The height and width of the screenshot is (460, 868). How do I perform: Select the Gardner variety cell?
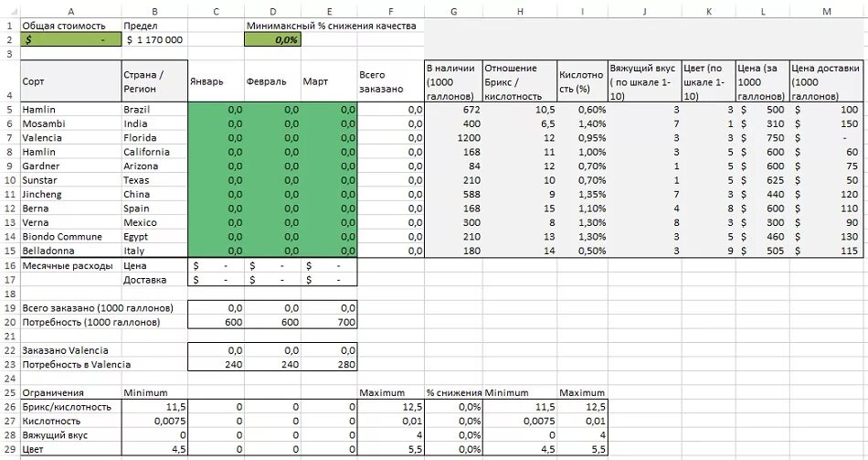click(x=71, y=166)
